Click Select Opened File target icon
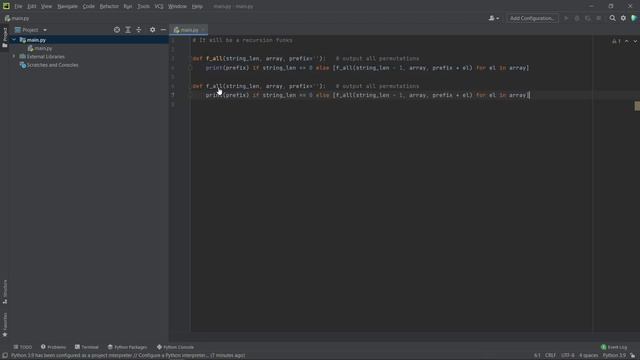640x360 pixels. pyautogui.click(x=117, y=30)
